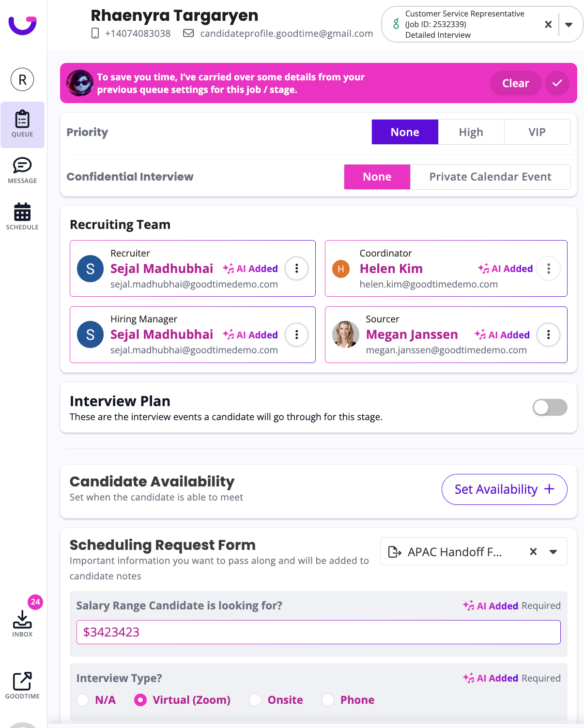Screen dimensions: 584x728
Task: Confirm carried-over settings with checkmark icon
Action: (x=557, y=83)
